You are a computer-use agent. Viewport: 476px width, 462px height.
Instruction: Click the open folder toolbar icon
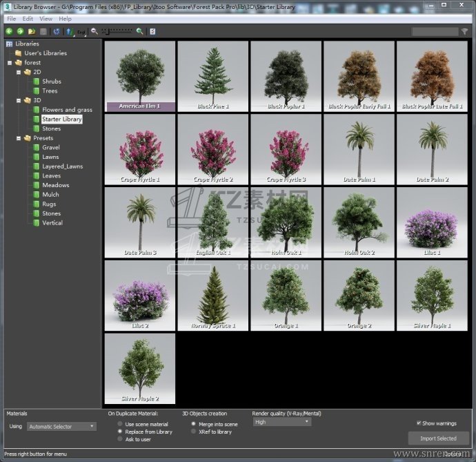[x=32, y=31]
